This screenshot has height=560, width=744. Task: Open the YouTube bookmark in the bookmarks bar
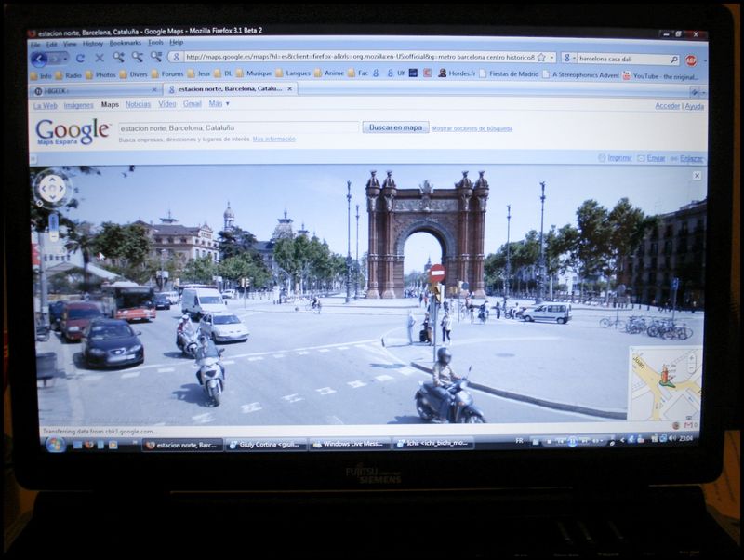[660, 76]
